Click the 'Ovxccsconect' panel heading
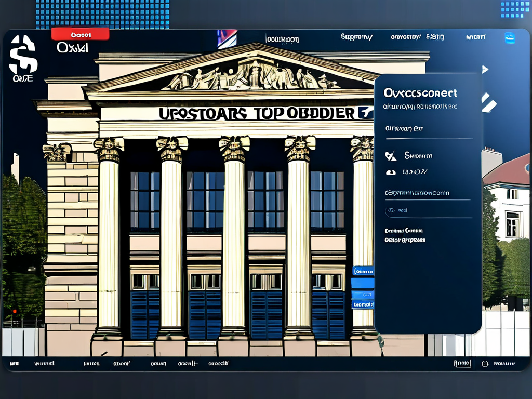 pos(420,93)
